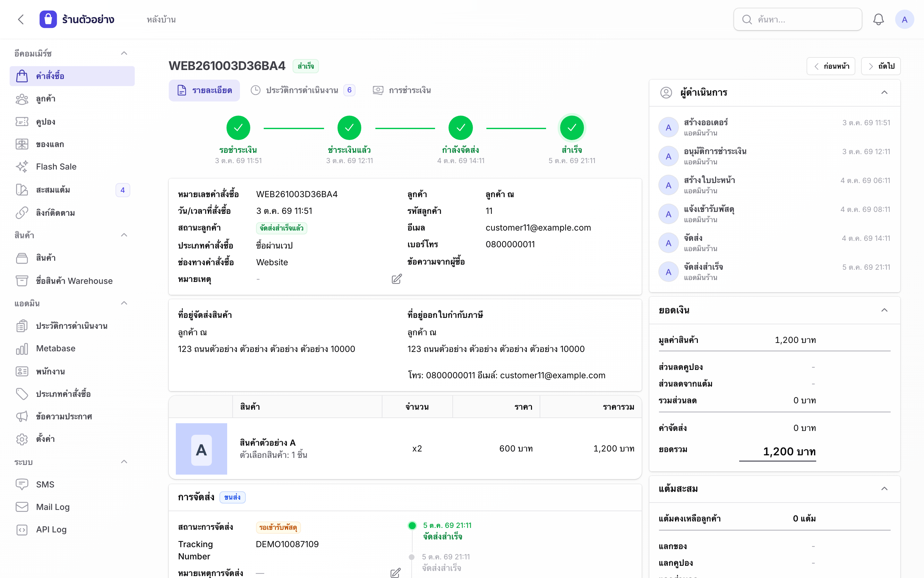
Task: Open พนักงาน staff page
Action: pyautogui.click(x=72, y=371)
